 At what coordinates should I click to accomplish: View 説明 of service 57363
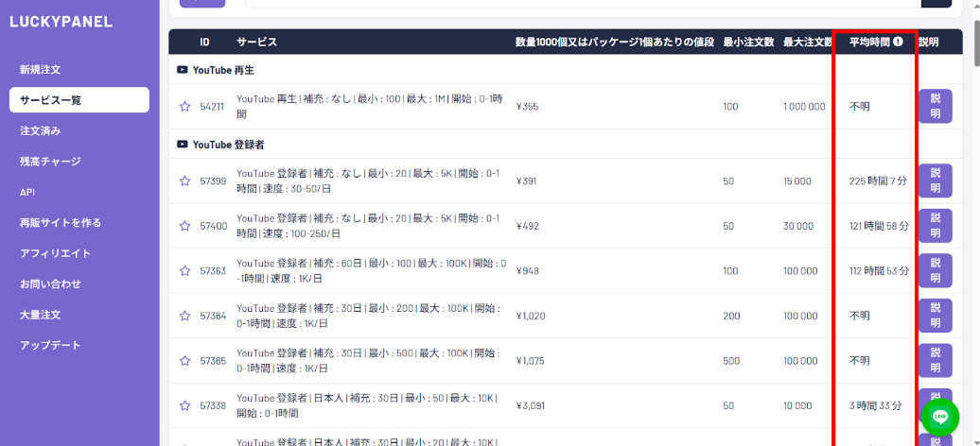click(x=935, y=270)
